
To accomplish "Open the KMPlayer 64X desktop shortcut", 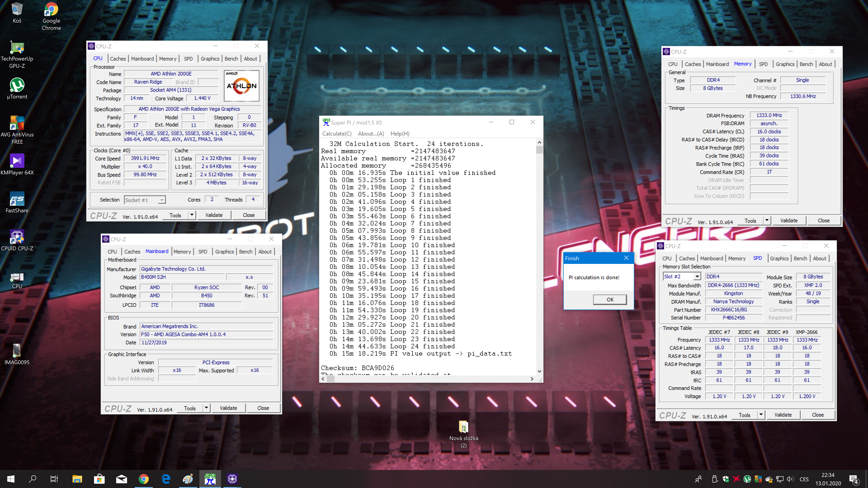I will (x=17, y=164).
